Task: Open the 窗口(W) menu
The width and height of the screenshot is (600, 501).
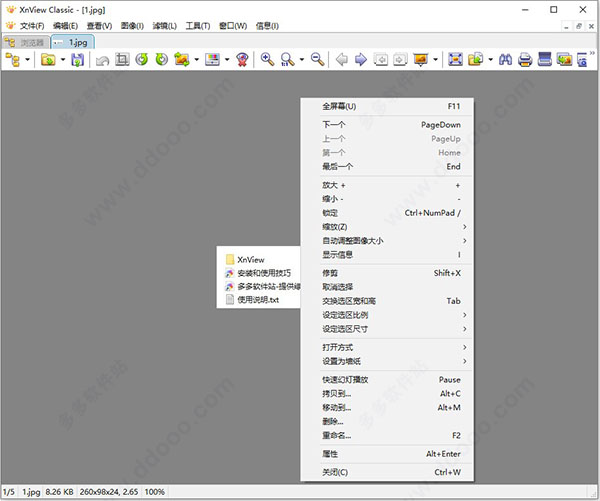Action: [233, 26]
